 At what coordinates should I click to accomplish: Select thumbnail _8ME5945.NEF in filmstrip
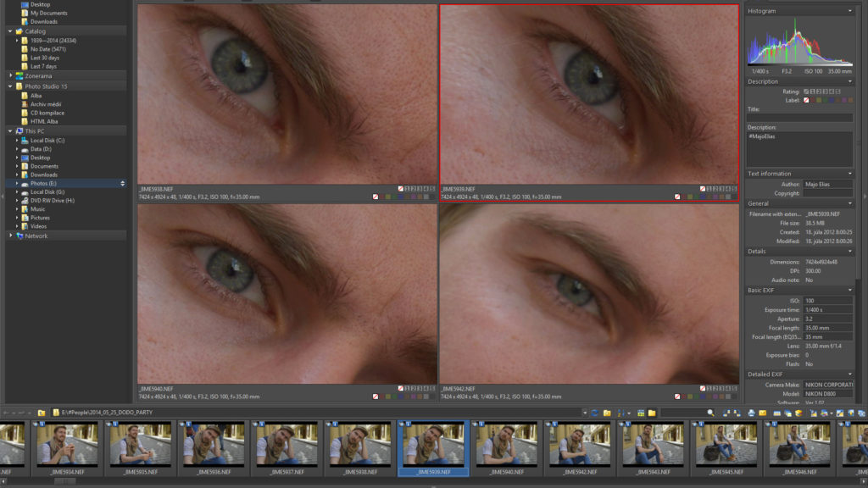pyautogui.click(x=726, y=447)
